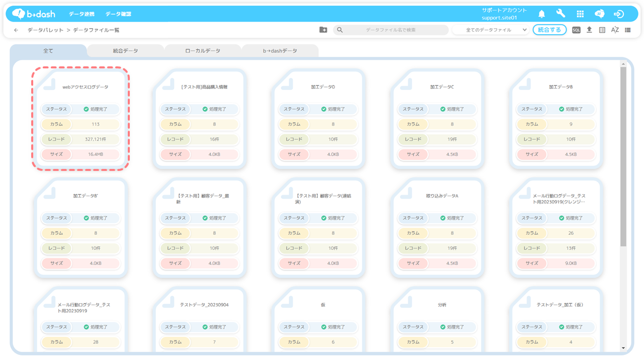Viewport: 644px width, 362px height.
Task: Click 9.0KB size value
Action: 571,263
